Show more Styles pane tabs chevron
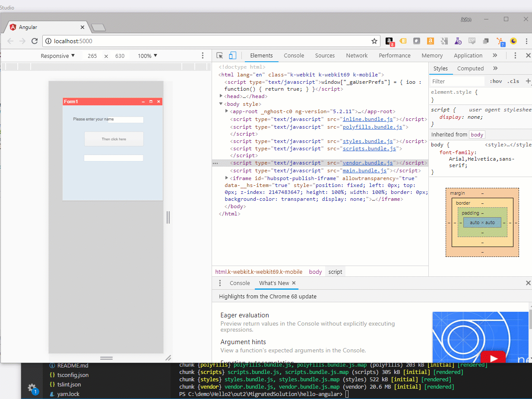 [495, 68]
